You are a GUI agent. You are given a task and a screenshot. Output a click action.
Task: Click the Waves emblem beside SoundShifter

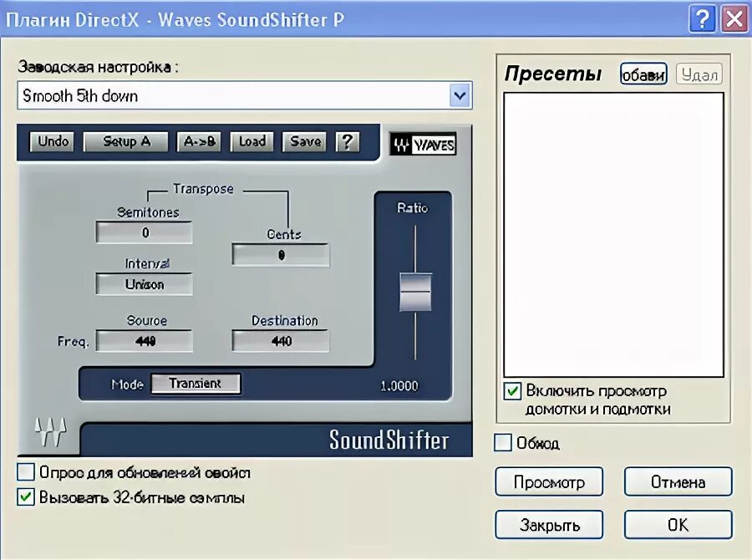pos(50,431)
